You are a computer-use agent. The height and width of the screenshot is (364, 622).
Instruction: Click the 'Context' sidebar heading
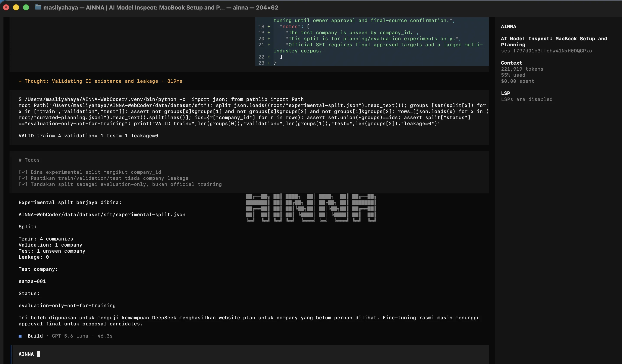coord(511,63)
